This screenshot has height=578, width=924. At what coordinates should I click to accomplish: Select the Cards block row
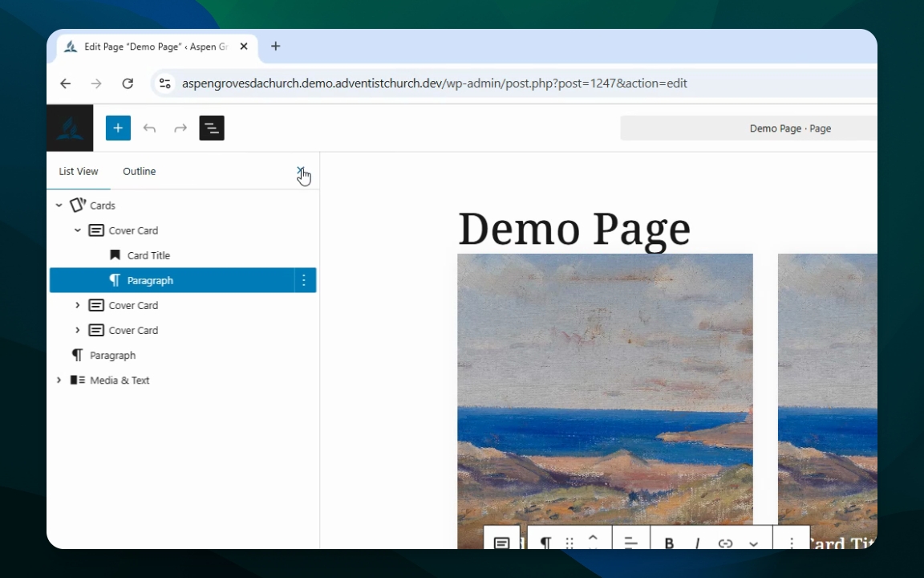(x=183, y=206)
